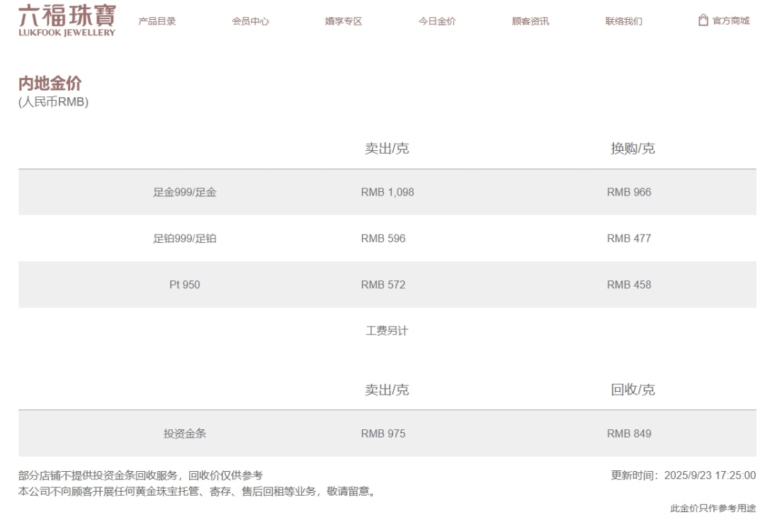765x532 pixels.
Task: Select the 足金999/足金 row label
Action: tap(185, 192)
